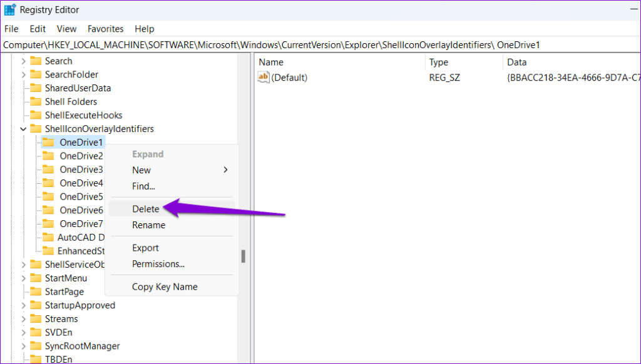Click the REG_SZ type cell
Viewport: 641px width, 364px height.
pyautogui.click(x=444, y=77)
